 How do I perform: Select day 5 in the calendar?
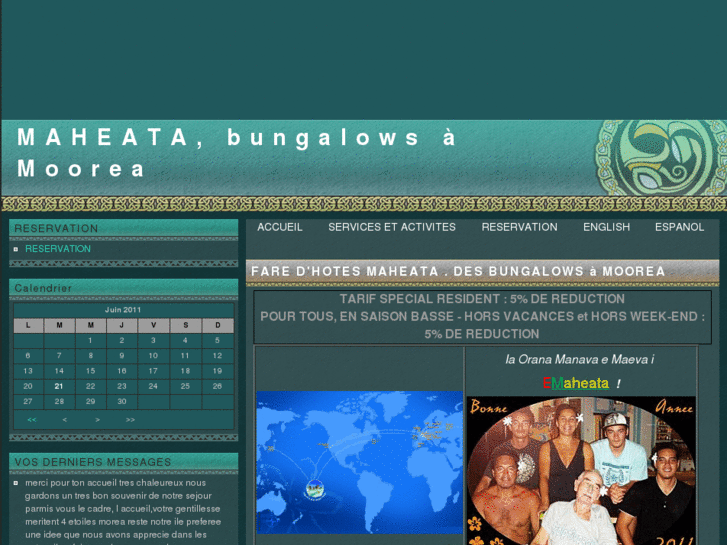[x=217, y=340]
